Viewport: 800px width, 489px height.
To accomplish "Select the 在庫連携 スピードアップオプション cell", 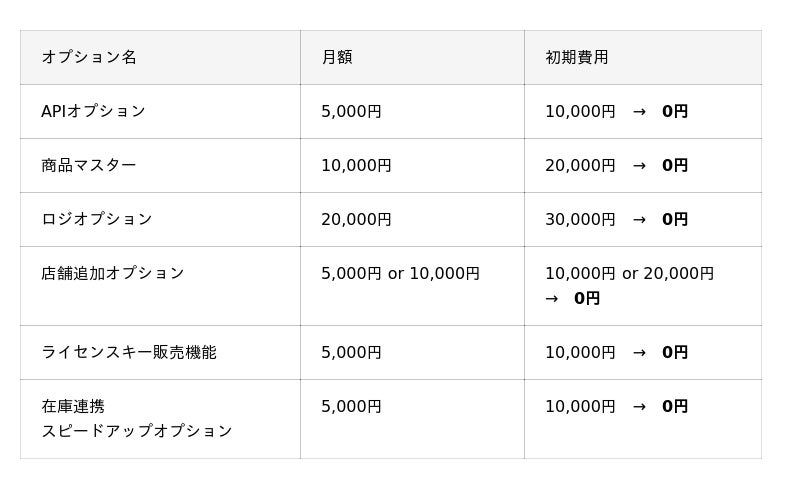I will click(137, 419).
